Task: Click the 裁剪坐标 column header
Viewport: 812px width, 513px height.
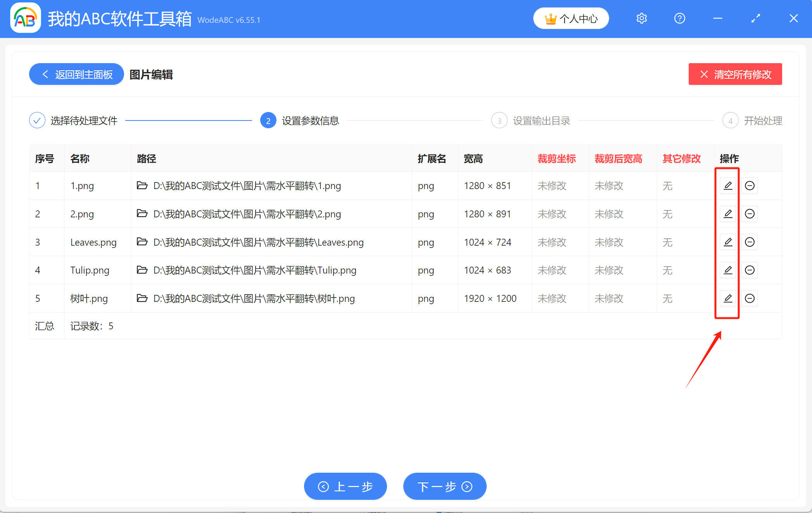Action: [556, 158]
